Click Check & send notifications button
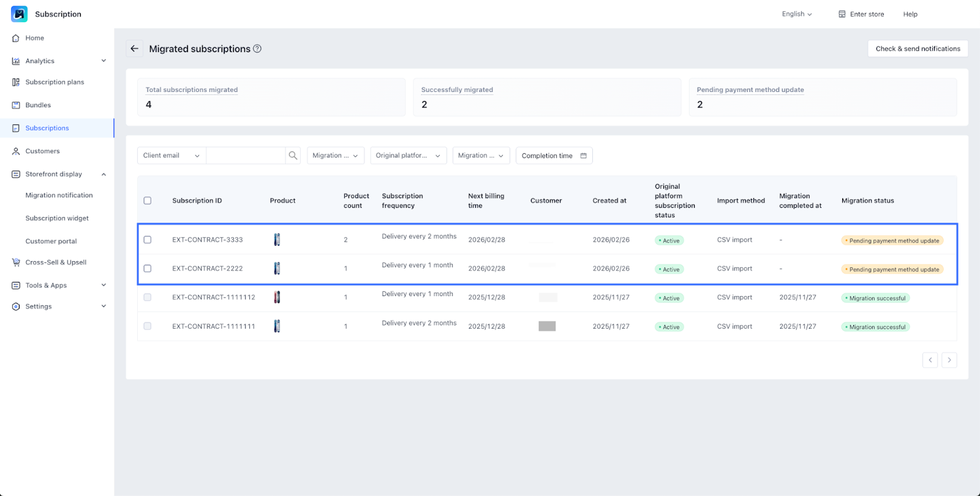This screenshot has height=496, width=980. [x=918, y=48]
